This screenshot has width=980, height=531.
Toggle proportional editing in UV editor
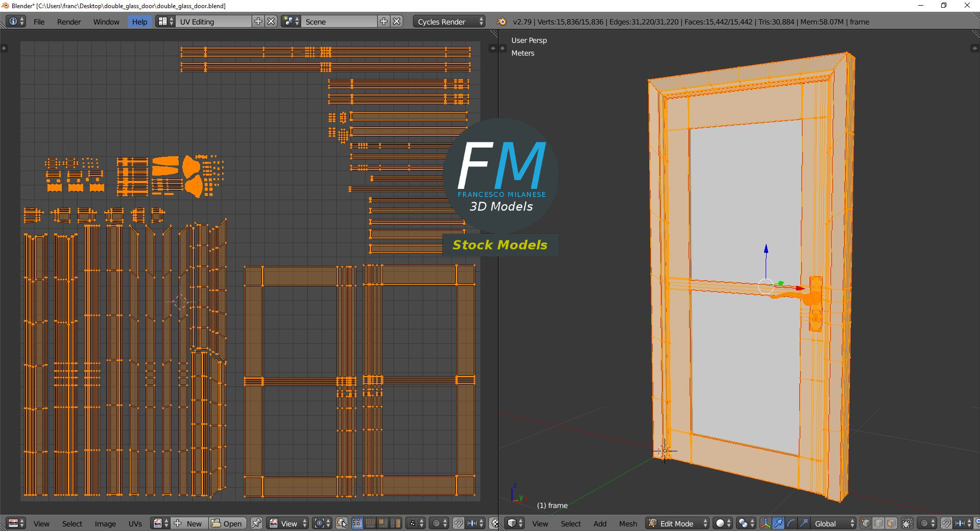click(439, 523)
